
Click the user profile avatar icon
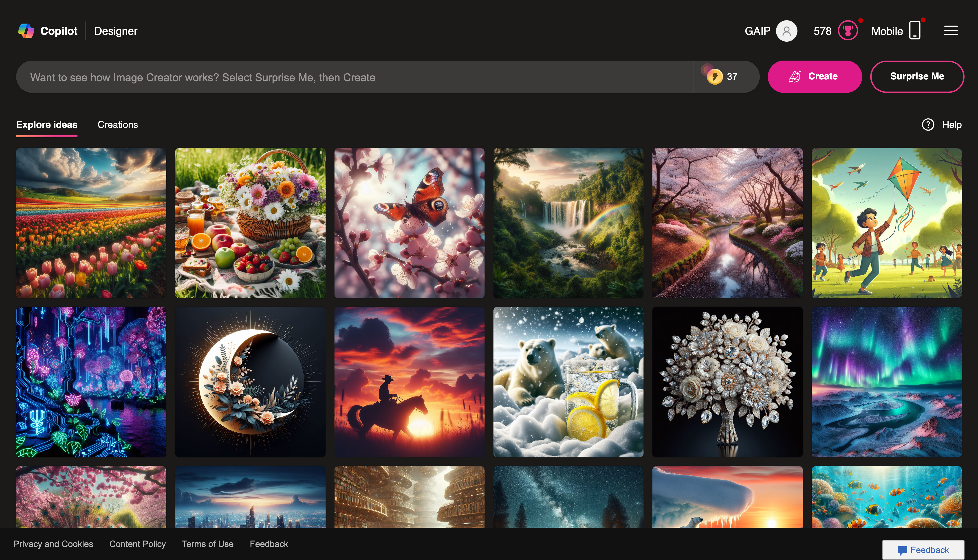(786, 30)
